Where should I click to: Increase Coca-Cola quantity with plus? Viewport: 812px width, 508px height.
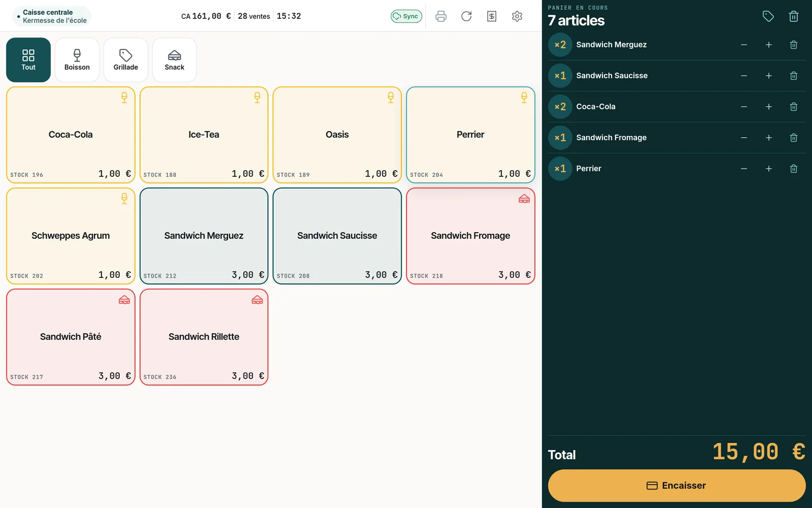769,107
